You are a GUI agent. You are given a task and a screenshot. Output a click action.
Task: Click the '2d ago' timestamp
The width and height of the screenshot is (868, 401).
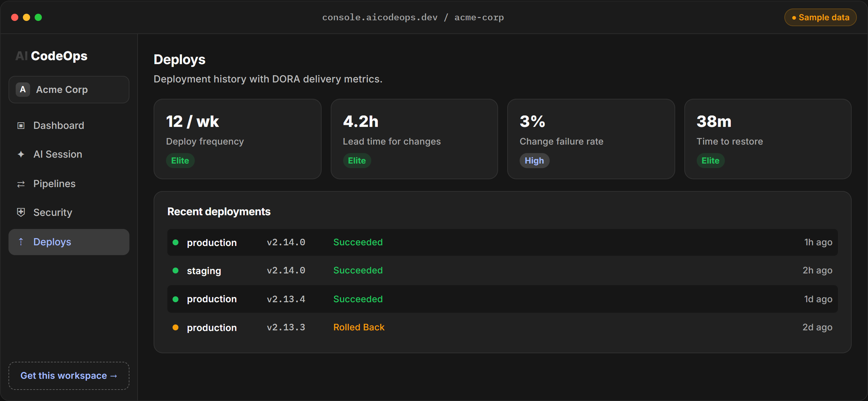click(817, 327)
